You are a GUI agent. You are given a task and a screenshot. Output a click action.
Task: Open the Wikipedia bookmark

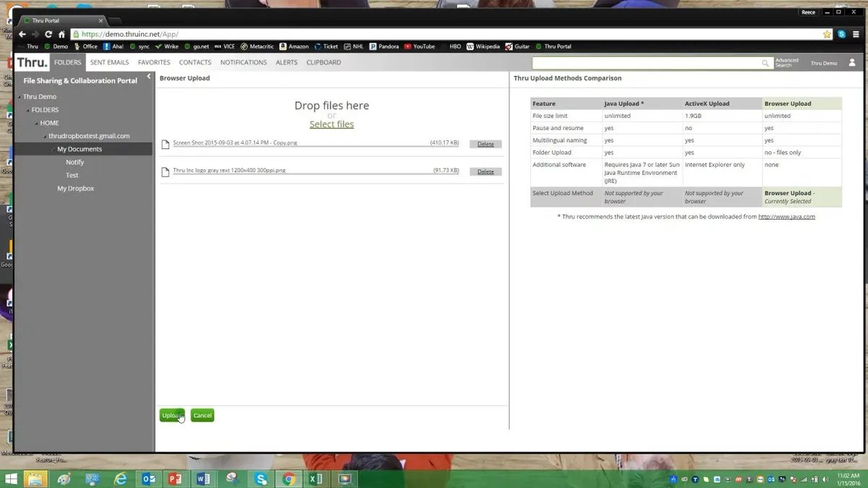[483, 46]
